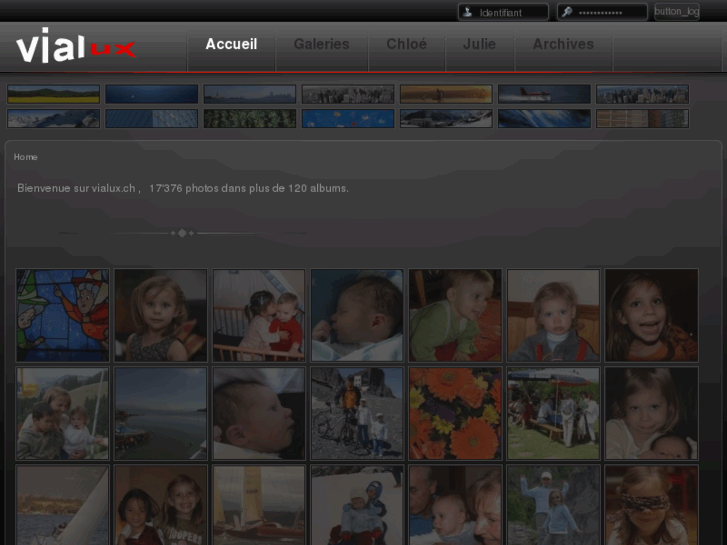Open the Galeries tab
Image resolution: width=727 pixels, height=545 pixels.
[x=321, y=44]
